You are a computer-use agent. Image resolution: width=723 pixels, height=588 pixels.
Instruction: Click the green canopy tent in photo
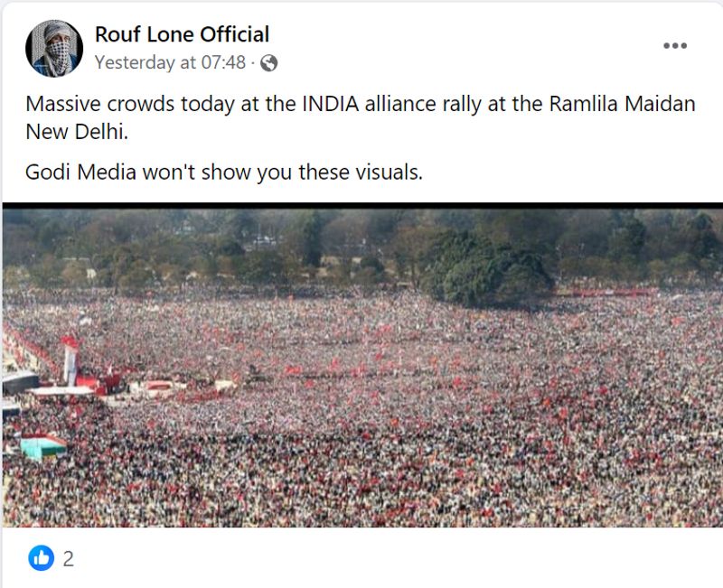tap(43, 446)
